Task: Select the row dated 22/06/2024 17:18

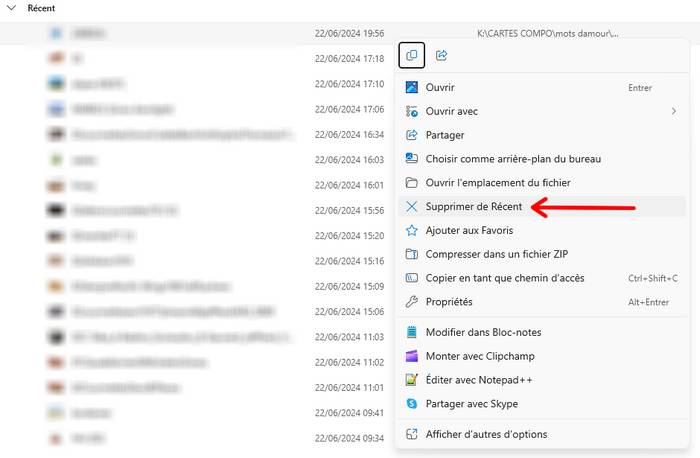Action: pyautogui.click(x=196, y=58)
